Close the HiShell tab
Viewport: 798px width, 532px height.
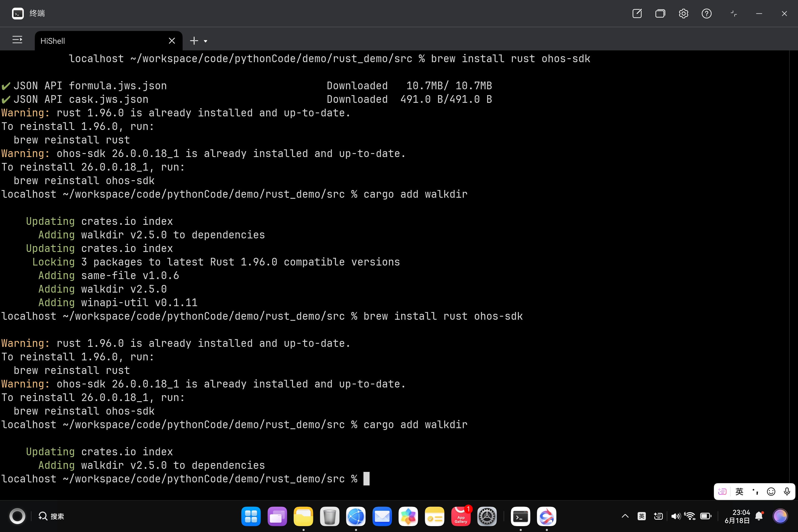point(172,41)
